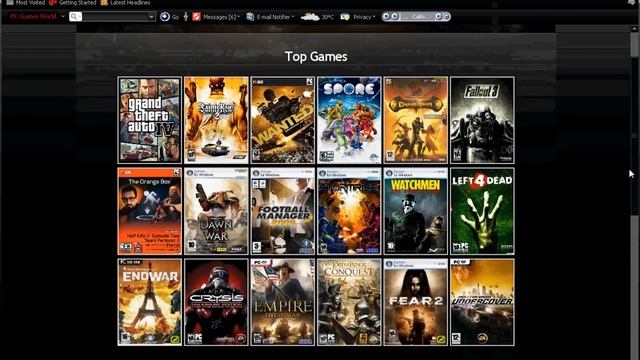
Task: Click the weather cloud icon
Action: 310,17
